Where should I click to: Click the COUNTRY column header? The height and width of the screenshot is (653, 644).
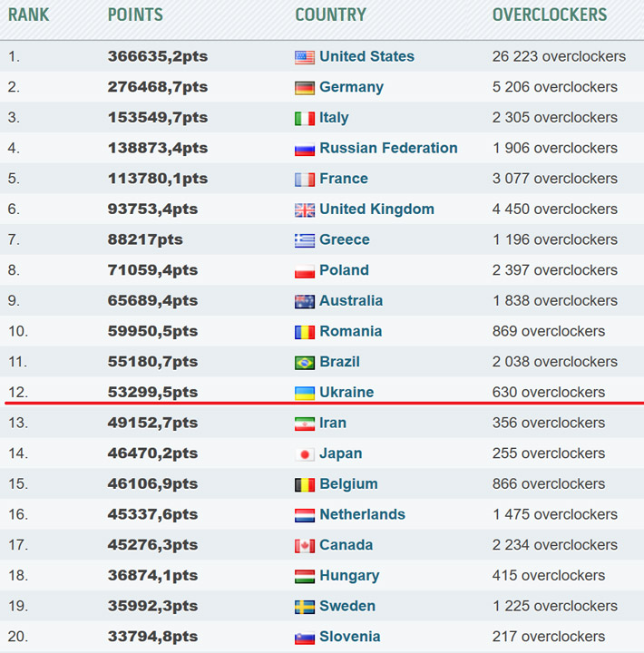coord(330,15)
